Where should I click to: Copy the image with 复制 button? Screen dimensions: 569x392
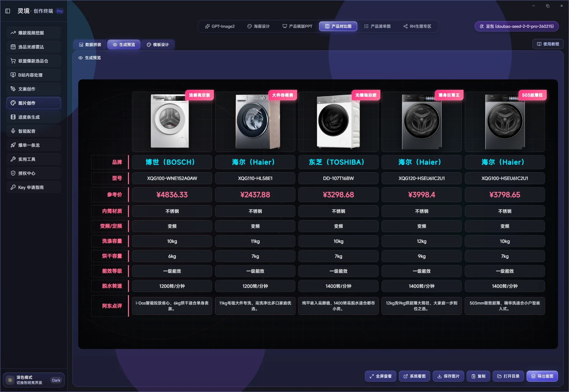point(478,376)
